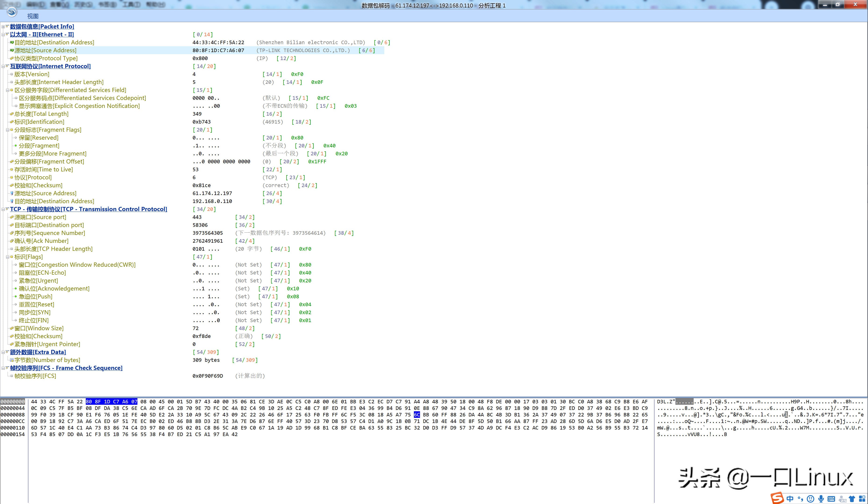Image resolution: width=868 pixels, height=504 pixels.
Task: Toggle Chinese/English input mode button
Action: pyautogui.click(x=790, y=498)
